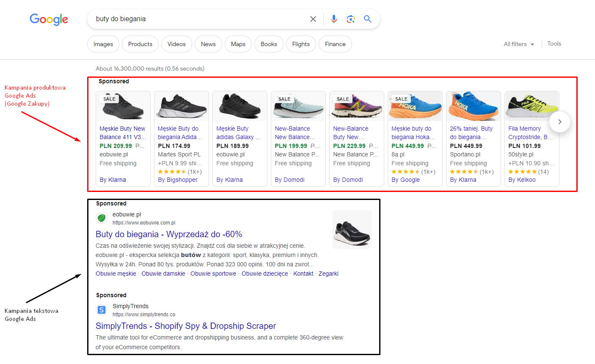Open 'Kontakt' sitelink
The image size is (595, 364).
point(303,274)
